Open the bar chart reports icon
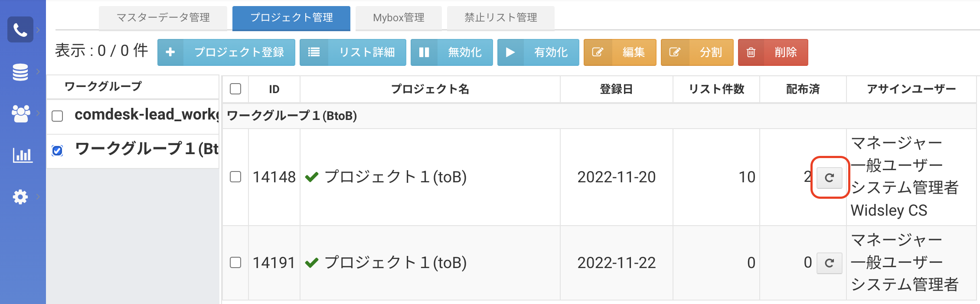980x304 pixels. (x=22, y=155)
